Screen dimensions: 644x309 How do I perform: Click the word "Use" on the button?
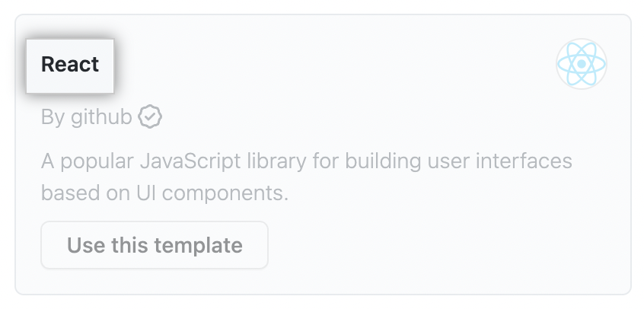coord(84,246)
